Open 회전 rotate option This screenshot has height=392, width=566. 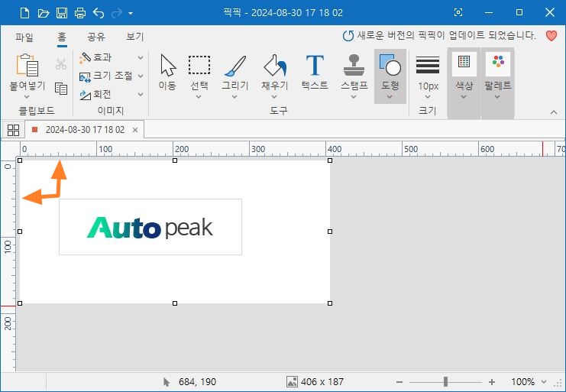coord(95,95)
